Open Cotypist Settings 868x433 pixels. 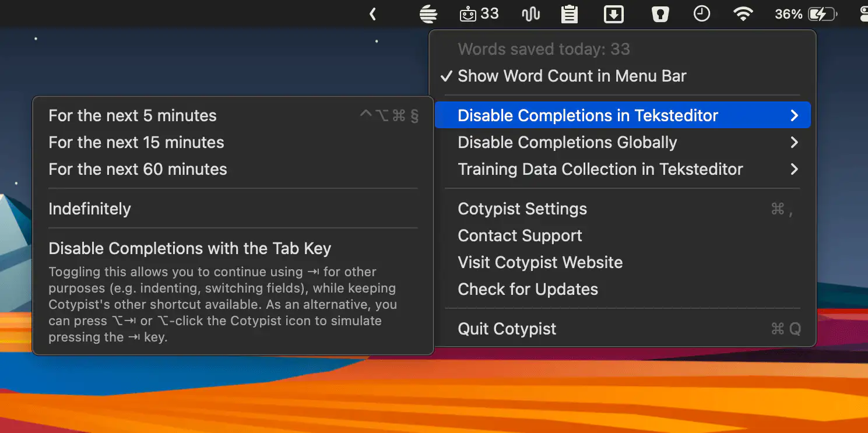[x=522, y=209]
